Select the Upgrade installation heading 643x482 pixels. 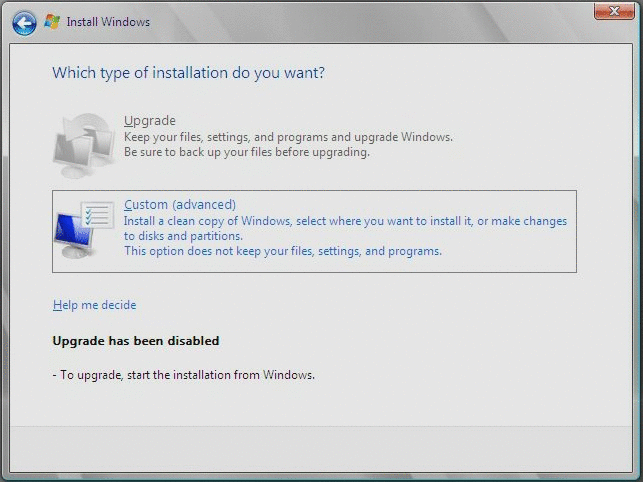(150, 121)
